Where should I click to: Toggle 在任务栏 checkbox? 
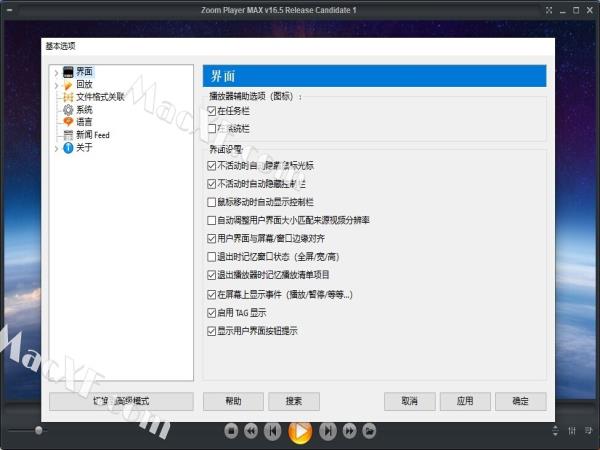pos(212,111)
